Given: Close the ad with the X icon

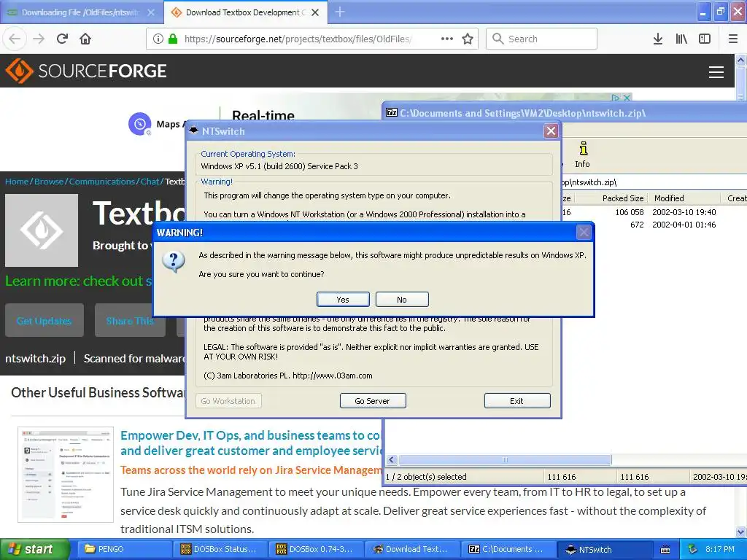Looking at the screenshot, I should pos(627,98).
